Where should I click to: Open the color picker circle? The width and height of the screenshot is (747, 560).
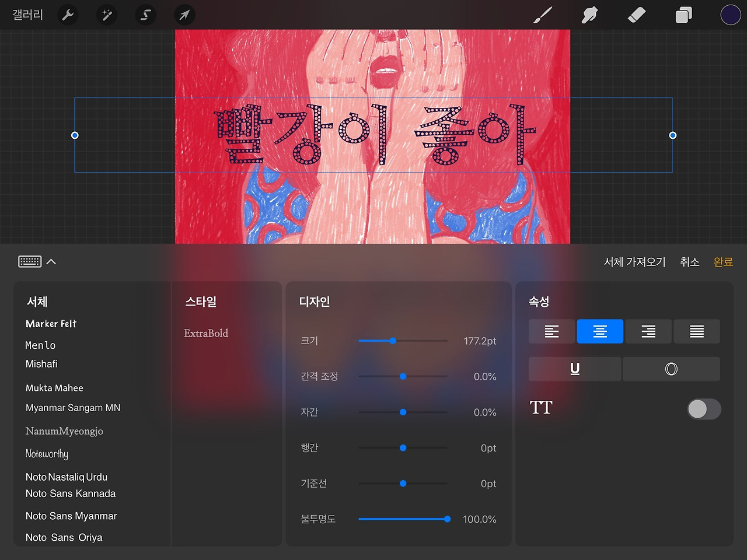tap(731, 15)
